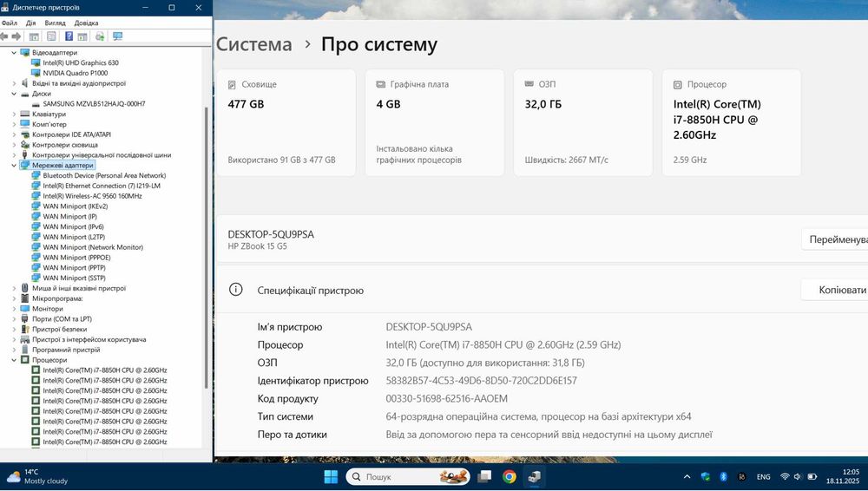
Task: Click the Back arrow in Device Manager toolbar
Action: click(x=4, y=36)
